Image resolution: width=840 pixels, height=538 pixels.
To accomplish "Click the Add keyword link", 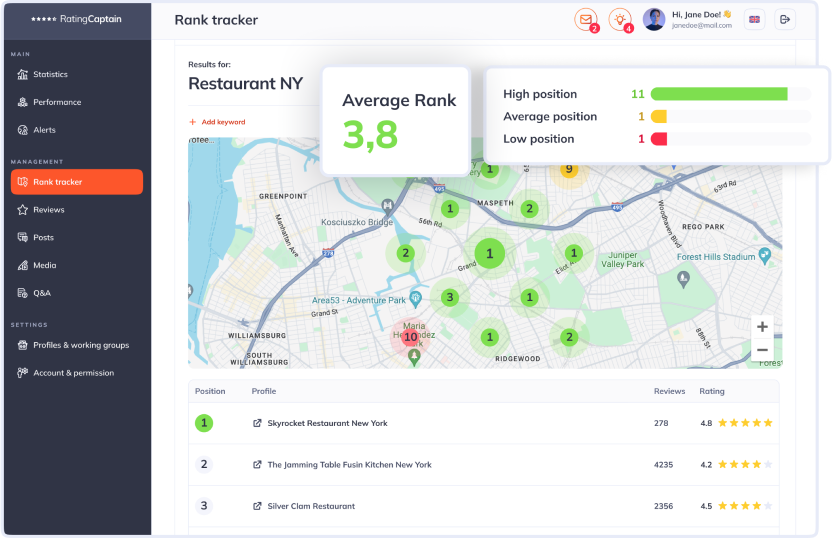I will (218, 122).
